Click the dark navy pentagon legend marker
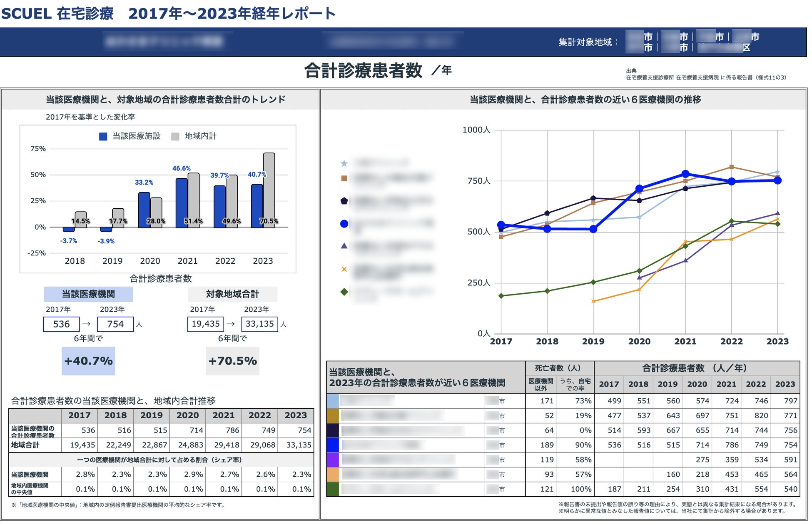The height and width of the screenshot is (525, 812). click(x=344, y=201)
